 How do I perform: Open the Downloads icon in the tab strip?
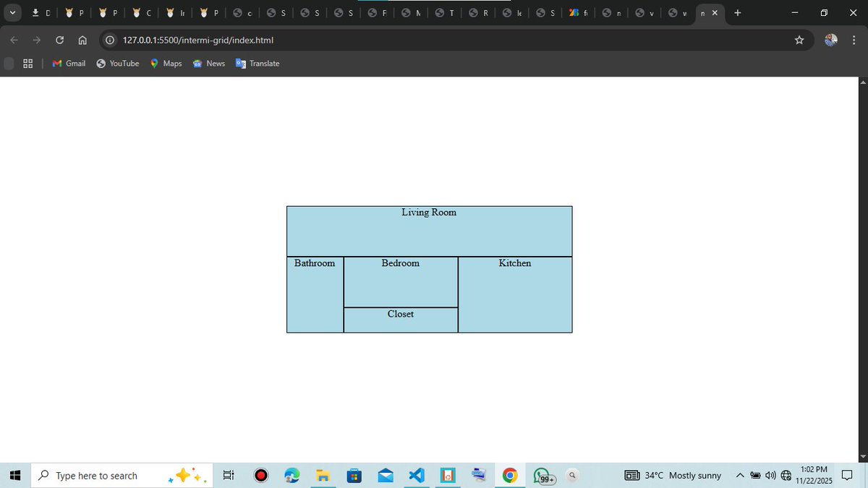(x=36, y=12)
